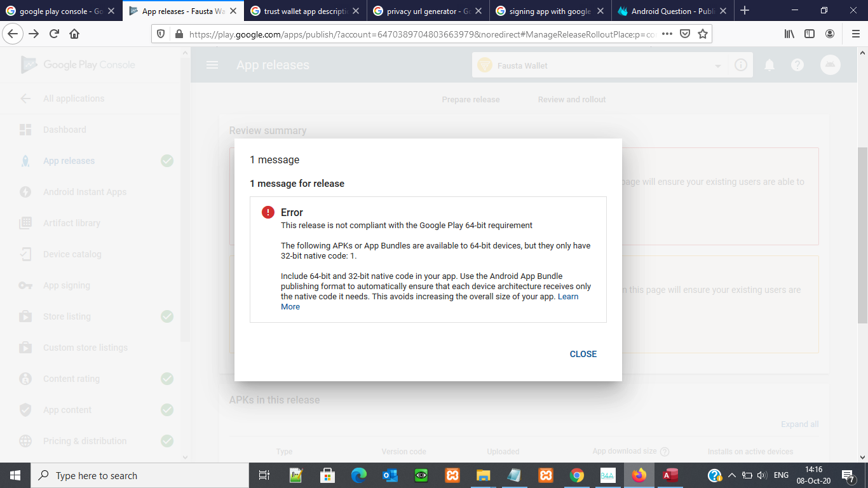
Task: Open XAMPP control panel from taskbar
Action: click(452, 475)
